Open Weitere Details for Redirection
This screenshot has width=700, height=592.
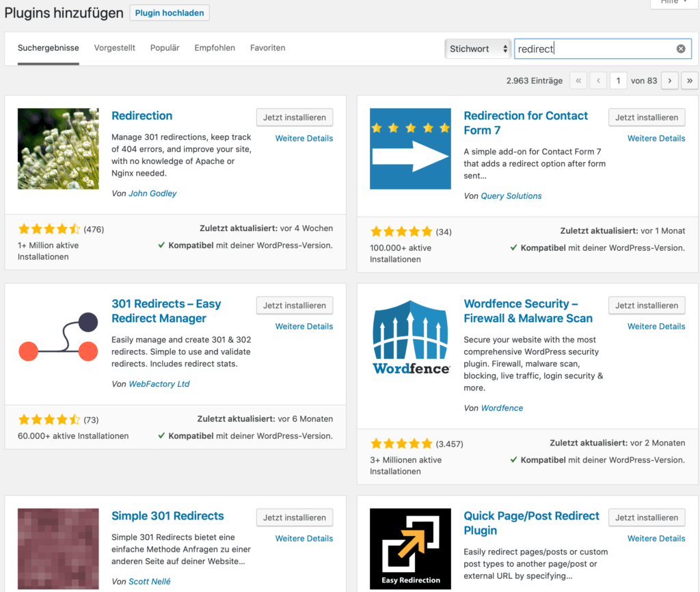pyautogui.click(x=304, y=138)
